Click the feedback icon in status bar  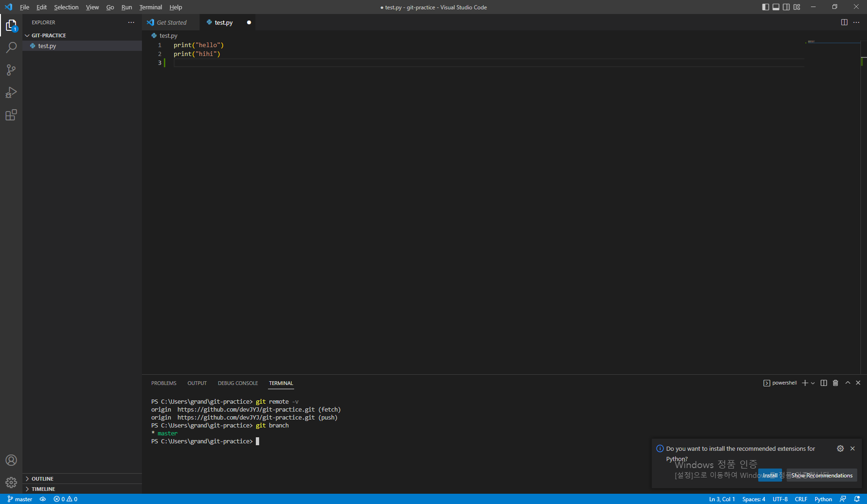coord(843,499)
